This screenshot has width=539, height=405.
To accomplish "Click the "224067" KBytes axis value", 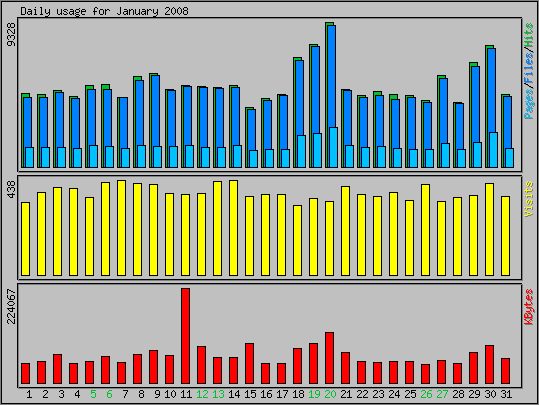I will point(12,307).
